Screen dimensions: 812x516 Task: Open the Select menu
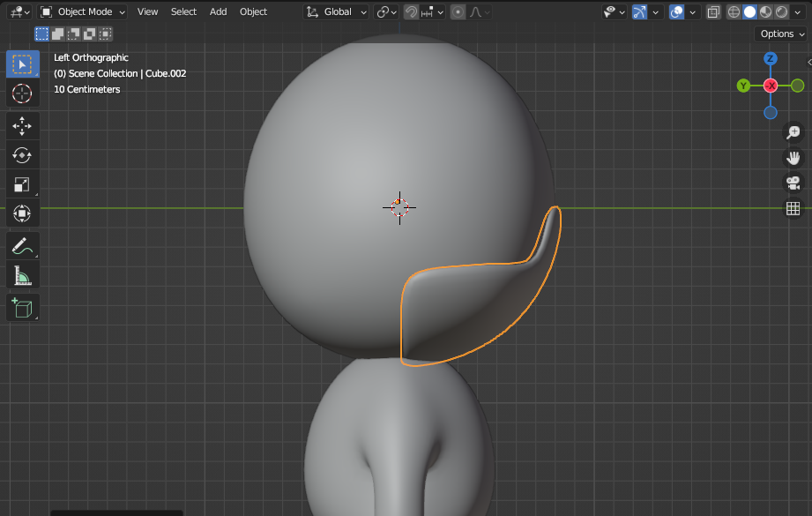183,12
